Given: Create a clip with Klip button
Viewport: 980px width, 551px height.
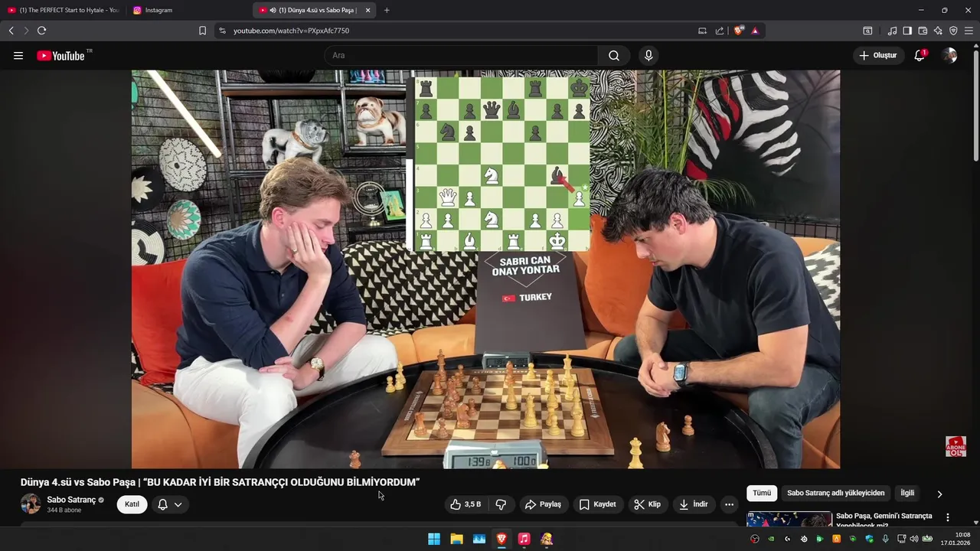Looking at the screenshot, I should pos(648,504).
